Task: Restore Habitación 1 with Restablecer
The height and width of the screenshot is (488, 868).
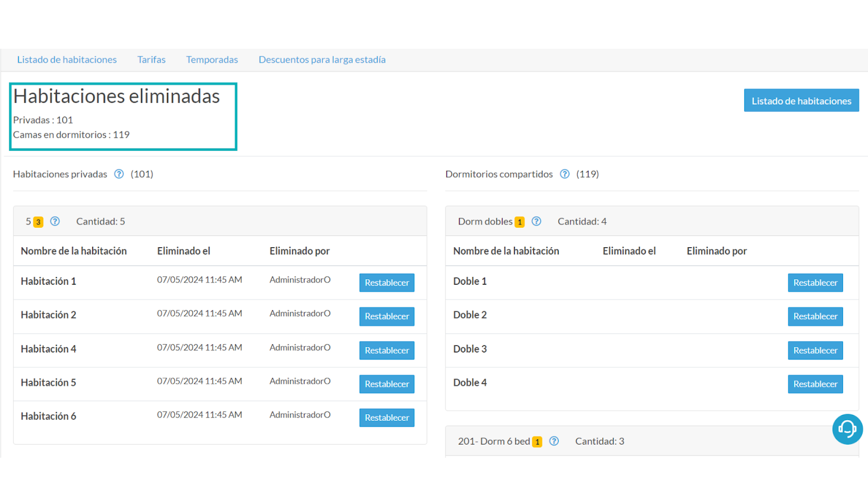Action: click(x=387, y=282)
